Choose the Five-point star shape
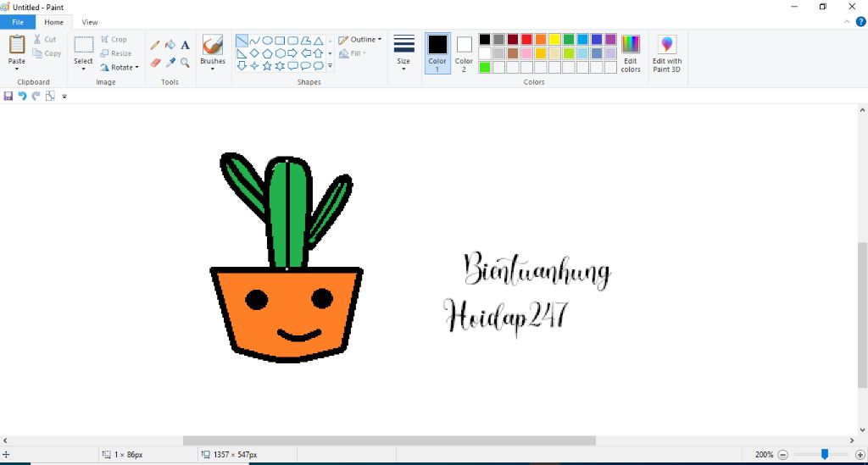This screenshot has height=465, width=868. 267,66
